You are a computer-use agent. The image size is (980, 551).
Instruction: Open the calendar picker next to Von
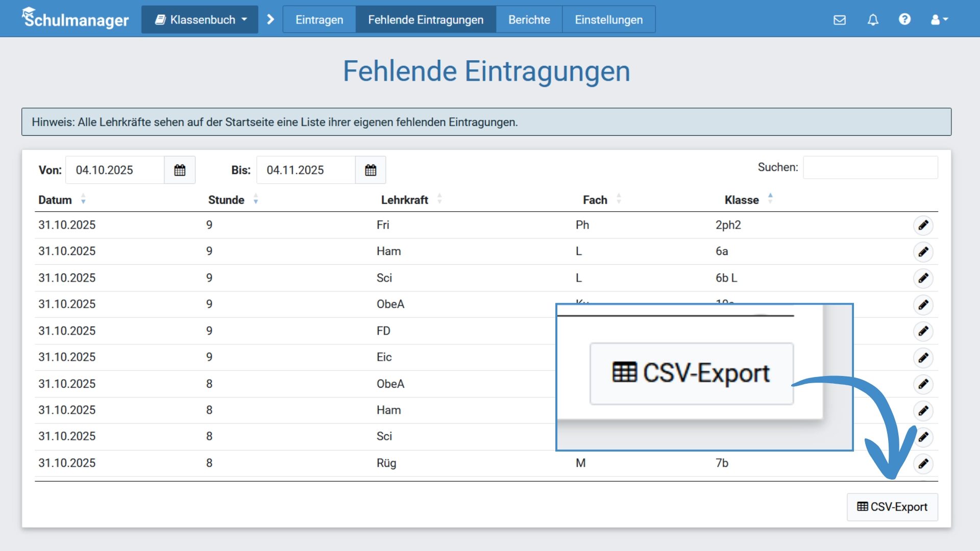pos(180,170)
